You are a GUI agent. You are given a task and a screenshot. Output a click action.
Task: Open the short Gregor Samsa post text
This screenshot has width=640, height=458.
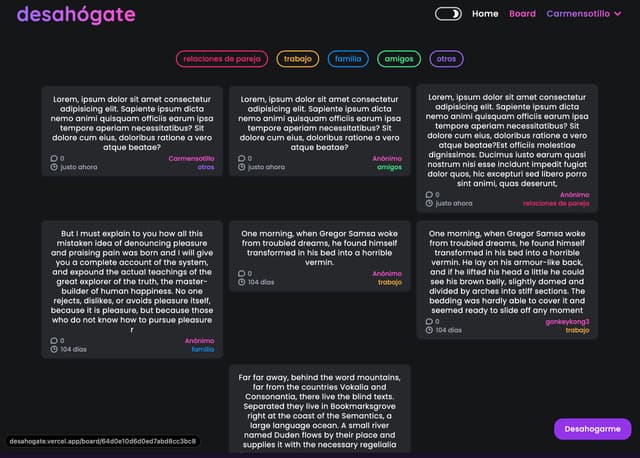click(319, 248)
